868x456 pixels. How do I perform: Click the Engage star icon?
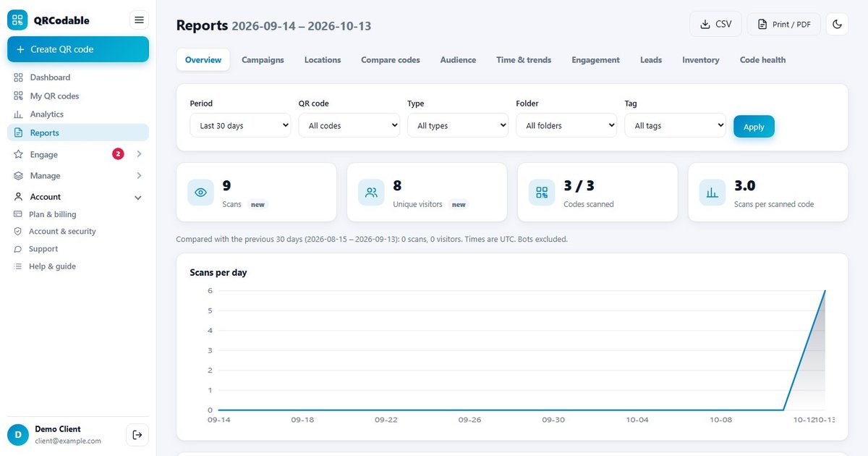(18, 154)
